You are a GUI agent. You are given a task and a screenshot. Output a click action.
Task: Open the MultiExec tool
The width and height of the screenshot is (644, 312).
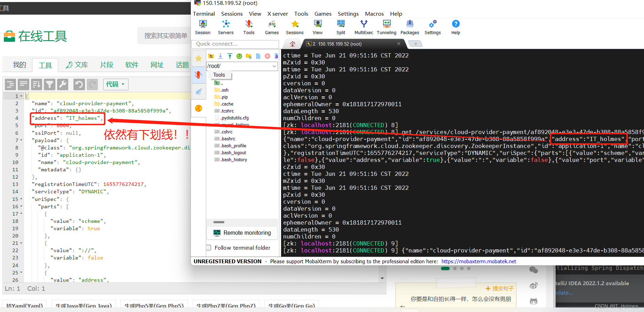tap(364, 27)
